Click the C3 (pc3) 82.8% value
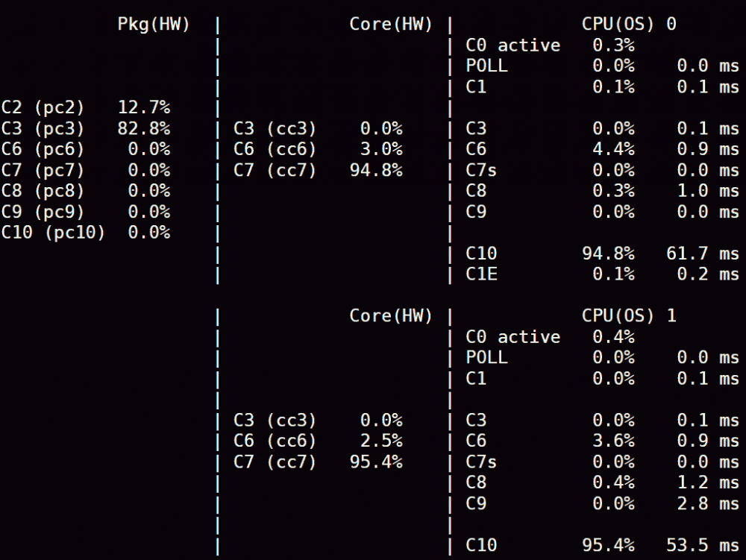Screen dimensions: 746x560 [144, 128]
